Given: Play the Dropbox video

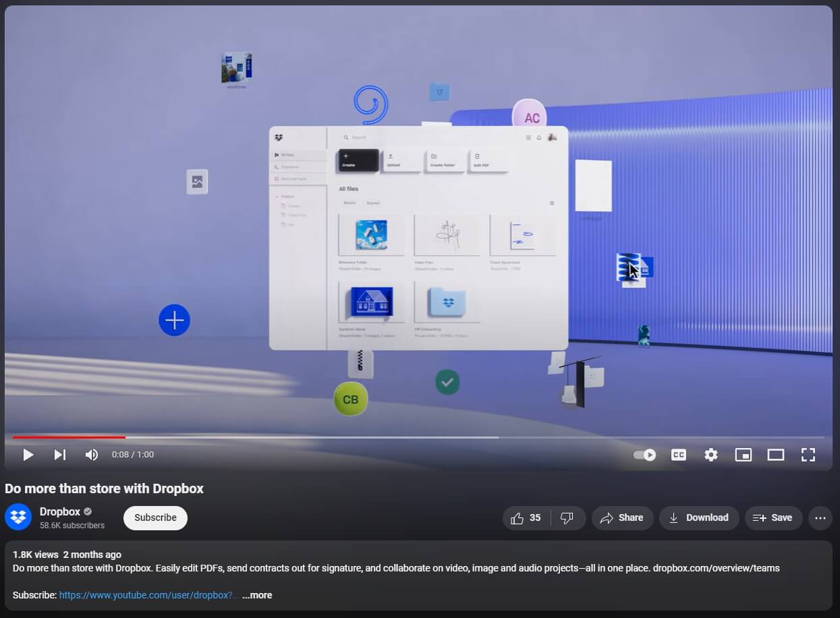Looking at the screenshot, I should click(x=28, y=455).
